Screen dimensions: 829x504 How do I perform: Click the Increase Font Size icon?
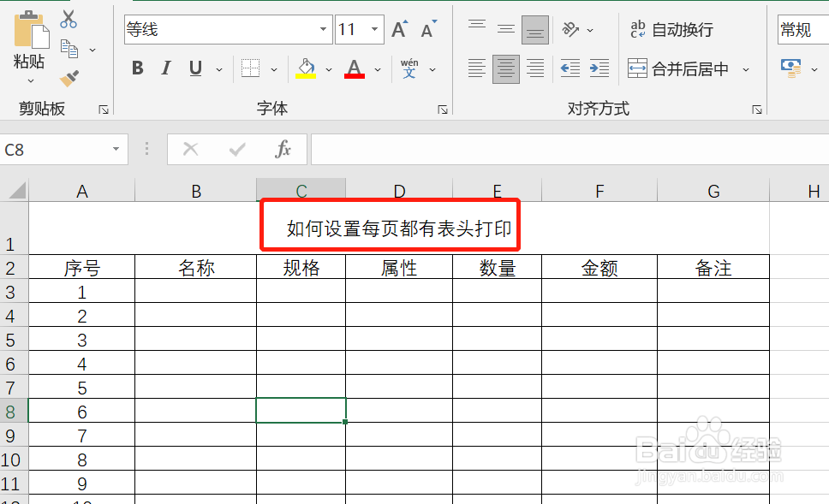398,27
